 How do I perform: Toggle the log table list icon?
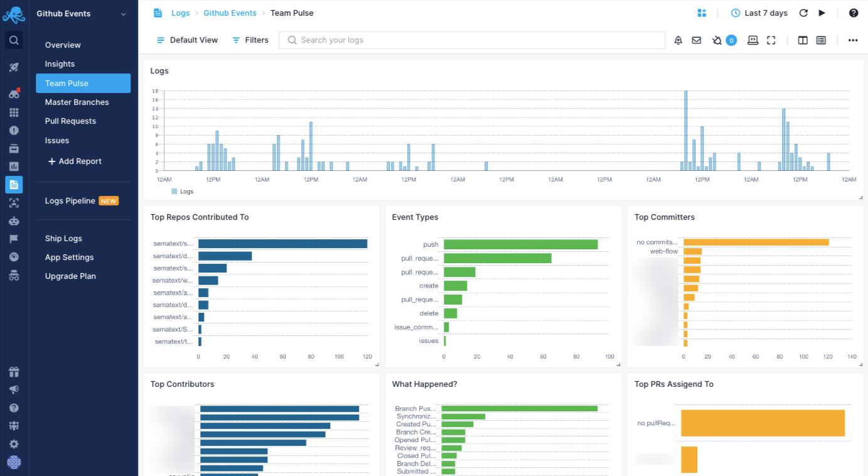pos(821,40)
